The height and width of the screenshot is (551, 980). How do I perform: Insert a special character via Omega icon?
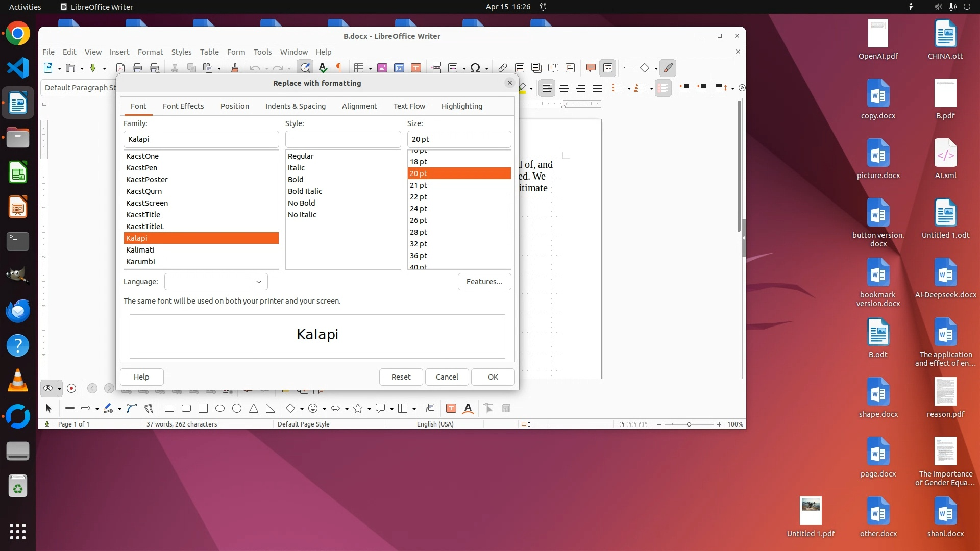click(x=475, y=68)
